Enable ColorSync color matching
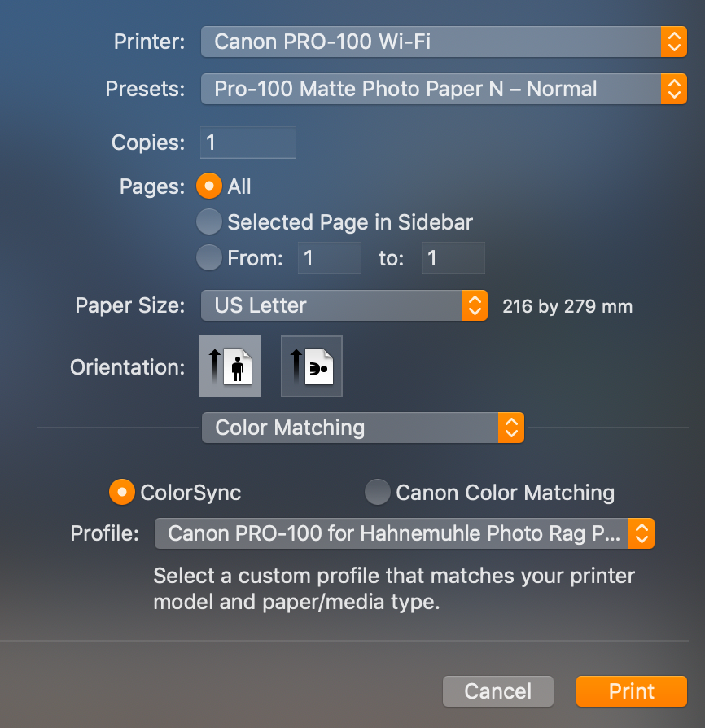 coord(121,492)
